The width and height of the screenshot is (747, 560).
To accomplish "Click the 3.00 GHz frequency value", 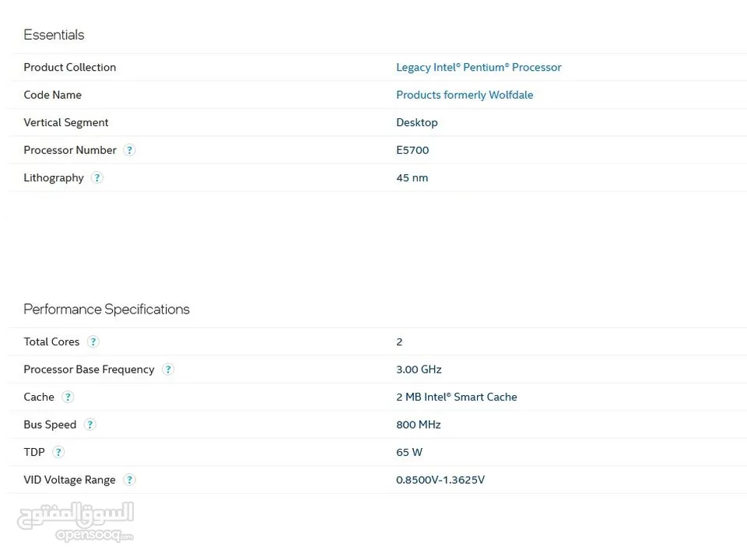I will click(x=419, y=369).
